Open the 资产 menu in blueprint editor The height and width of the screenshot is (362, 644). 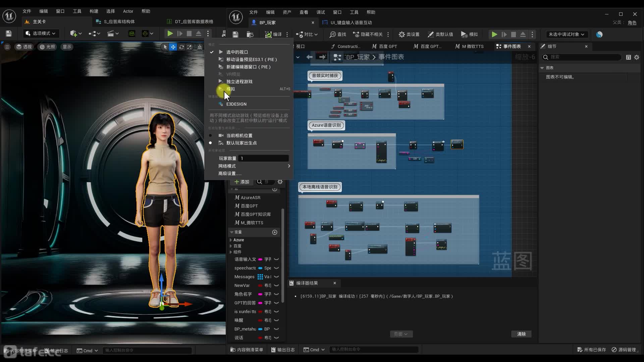pyautogui.click(x=287, y=12)
